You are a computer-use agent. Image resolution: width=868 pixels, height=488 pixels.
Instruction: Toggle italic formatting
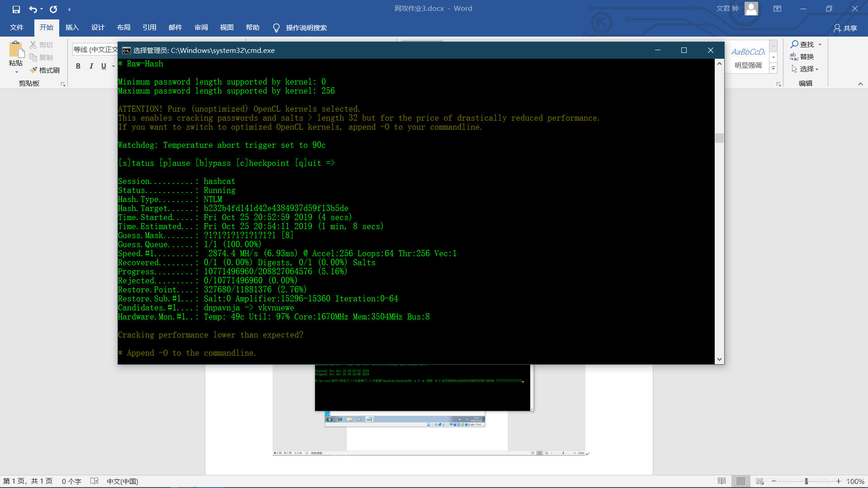(91, 66)
